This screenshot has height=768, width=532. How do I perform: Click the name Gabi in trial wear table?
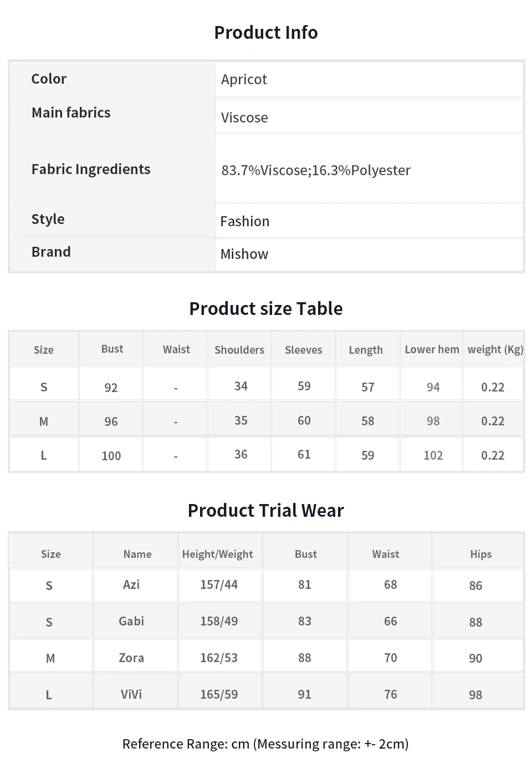[131, 621]
